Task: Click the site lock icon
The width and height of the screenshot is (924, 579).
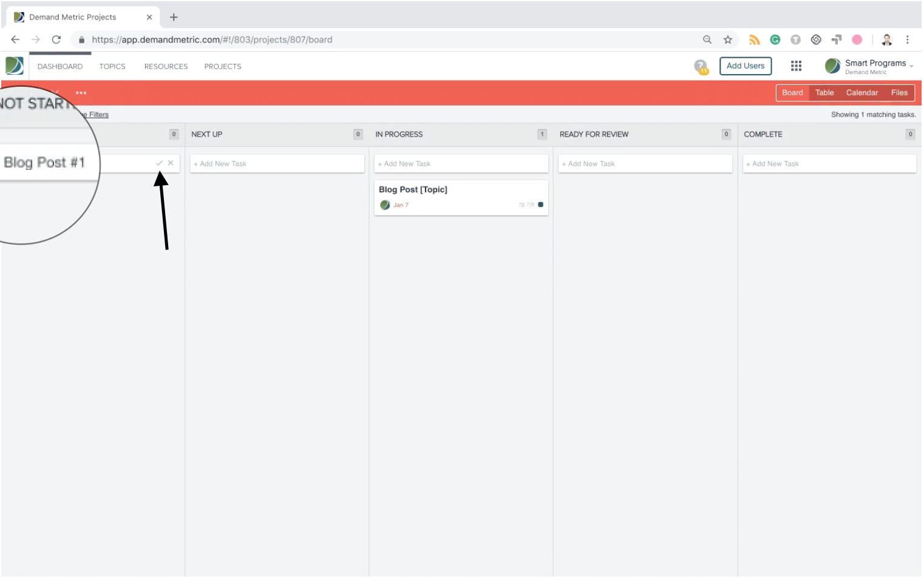Action: click(81, 39)
